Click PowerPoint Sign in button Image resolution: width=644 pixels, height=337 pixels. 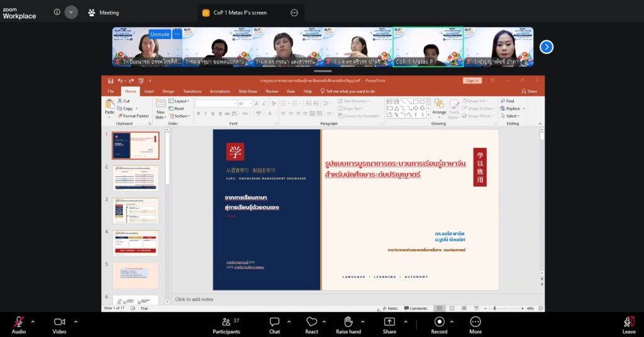point(472,80)
